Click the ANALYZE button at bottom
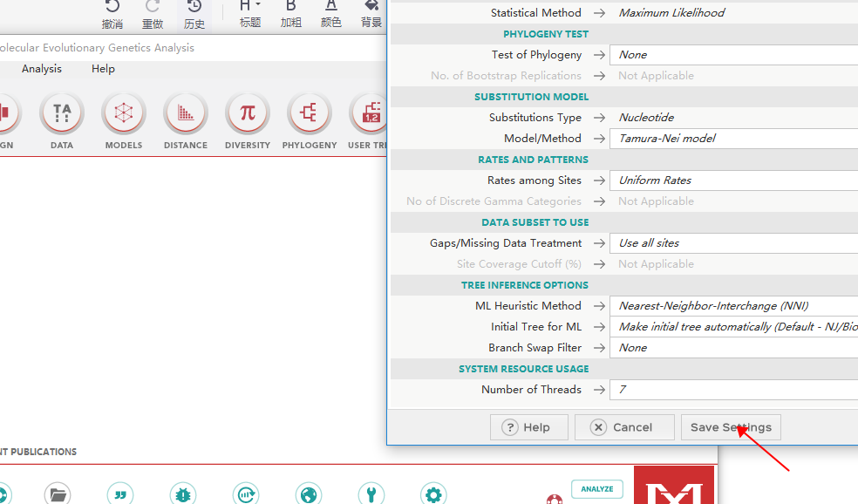 [x=597, y=489]
